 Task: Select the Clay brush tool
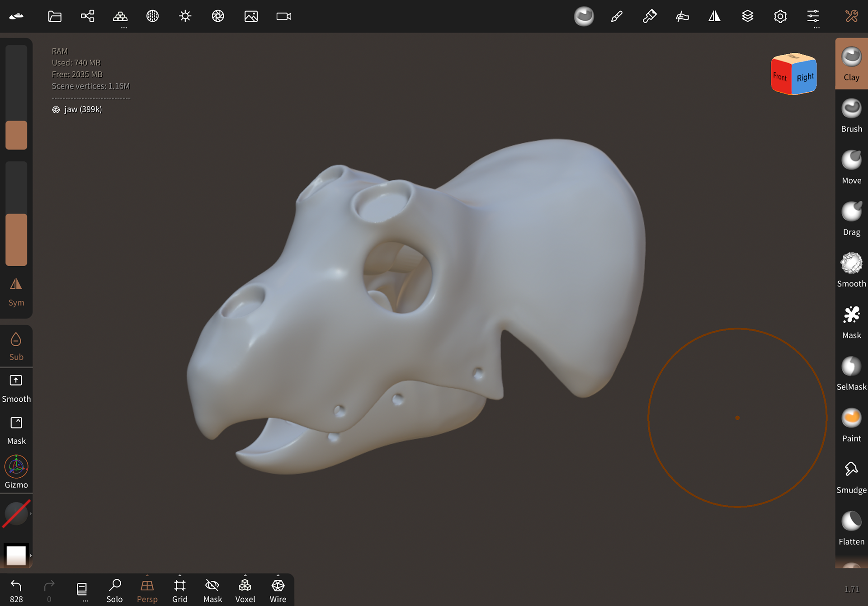point(851,63)
